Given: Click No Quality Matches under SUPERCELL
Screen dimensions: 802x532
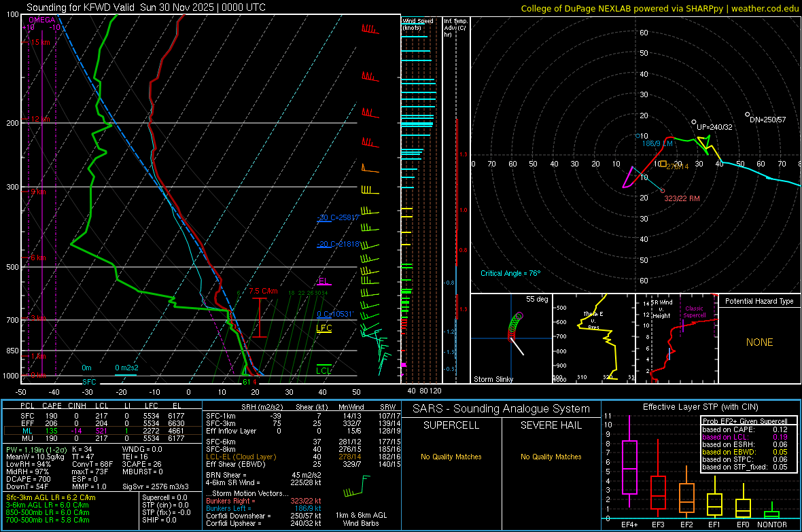Looking at the screenshot, I should [451, 457].
